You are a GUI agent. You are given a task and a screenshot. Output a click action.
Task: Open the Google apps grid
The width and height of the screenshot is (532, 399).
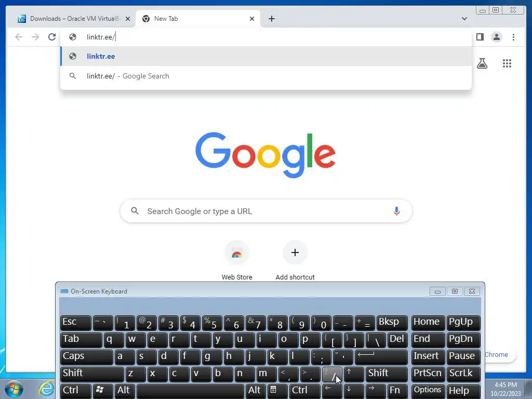507,63
